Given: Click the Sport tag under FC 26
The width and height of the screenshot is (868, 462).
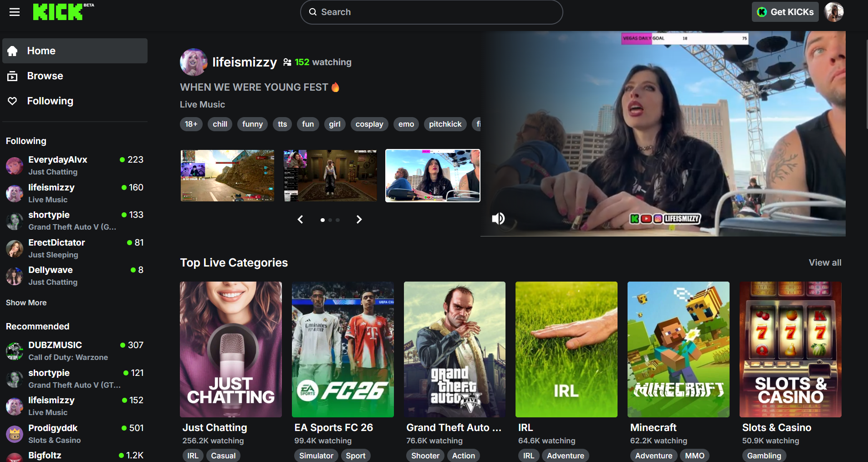Looking at the screenshot, I should 356,456.
